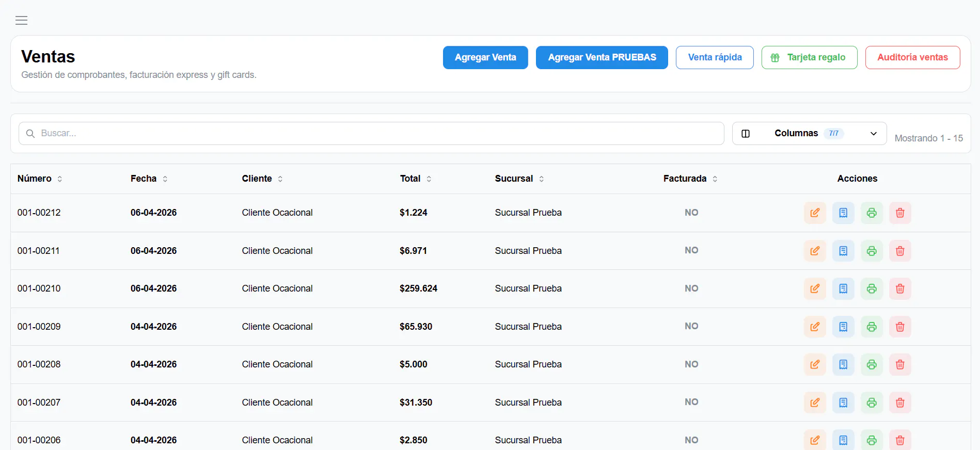The image size is (980, 450).
Task: Select sale number 001-00212 text
Action: click(39, 213)
